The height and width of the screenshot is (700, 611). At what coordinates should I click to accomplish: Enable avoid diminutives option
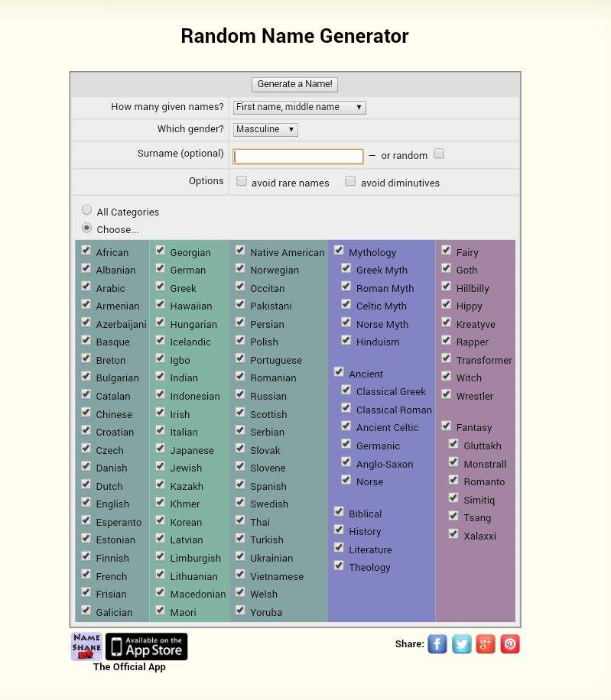tap(350, 181)
